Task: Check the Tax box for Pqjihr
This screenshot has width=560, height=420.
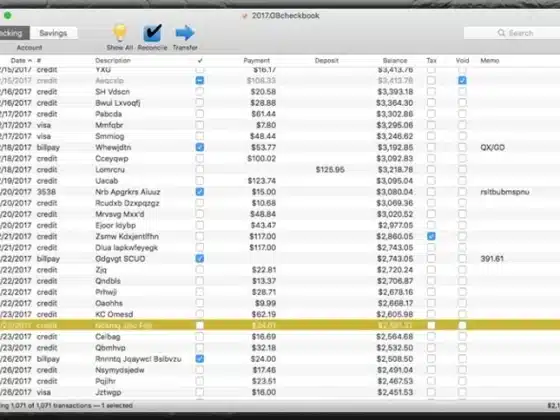Action: (x=431, y=381)
